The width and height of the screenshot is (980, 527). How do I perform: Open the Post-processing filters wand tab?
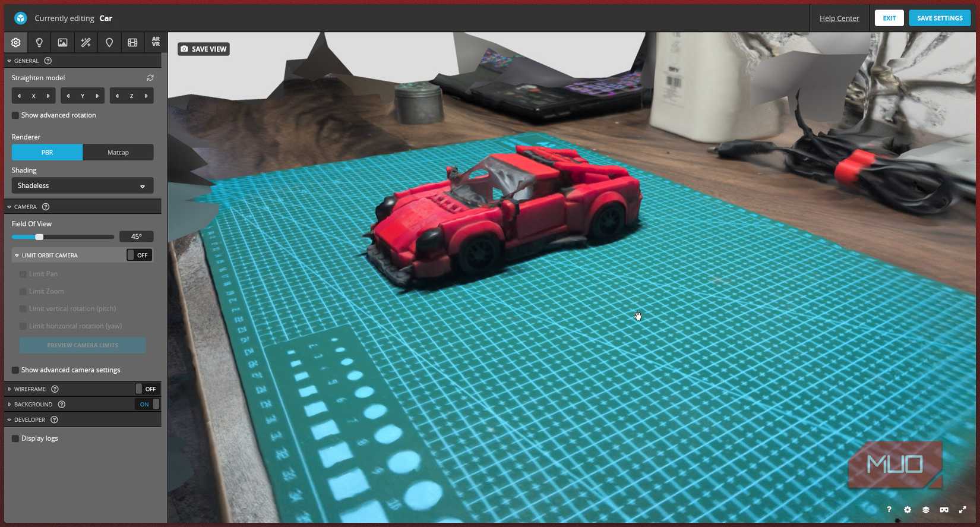(86, 43)
